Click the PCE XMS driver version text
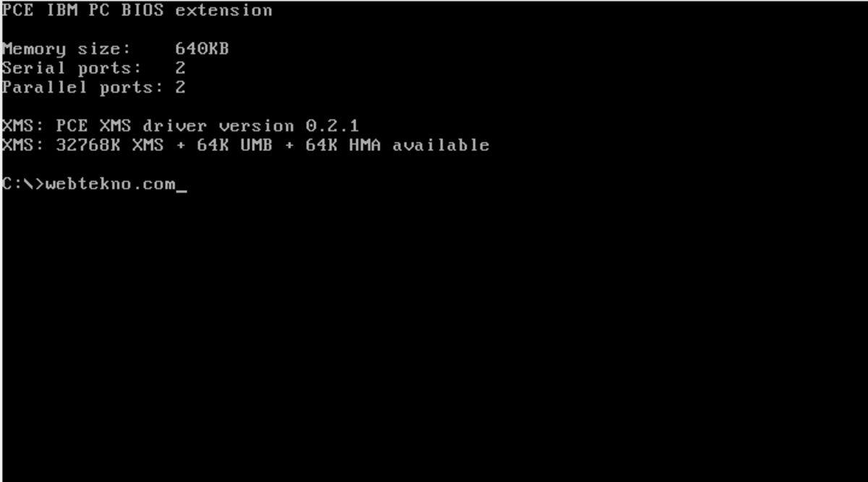Viewport: 868px width, 482px height. [x=176, y=126]
